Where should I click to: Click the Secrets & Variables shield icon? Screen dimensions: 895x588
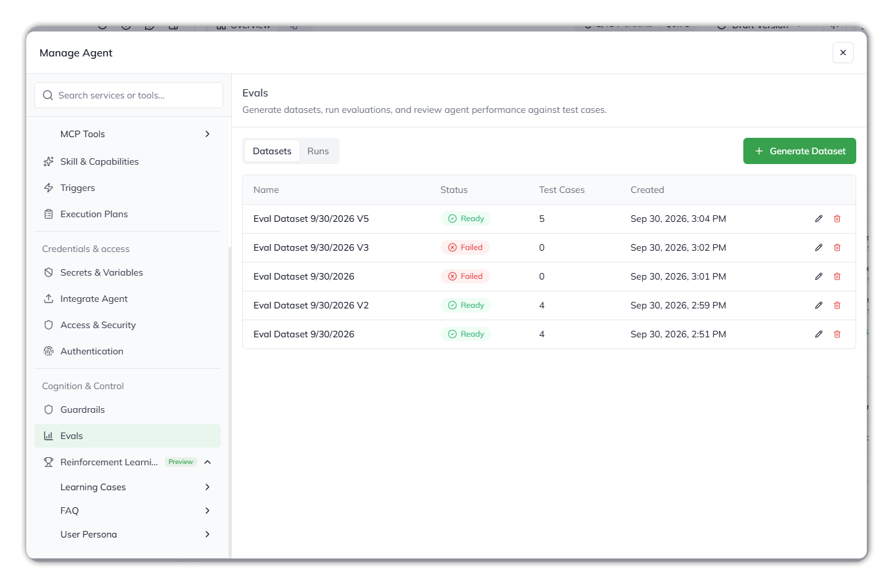pyautogui.click(x=48, y=272)
